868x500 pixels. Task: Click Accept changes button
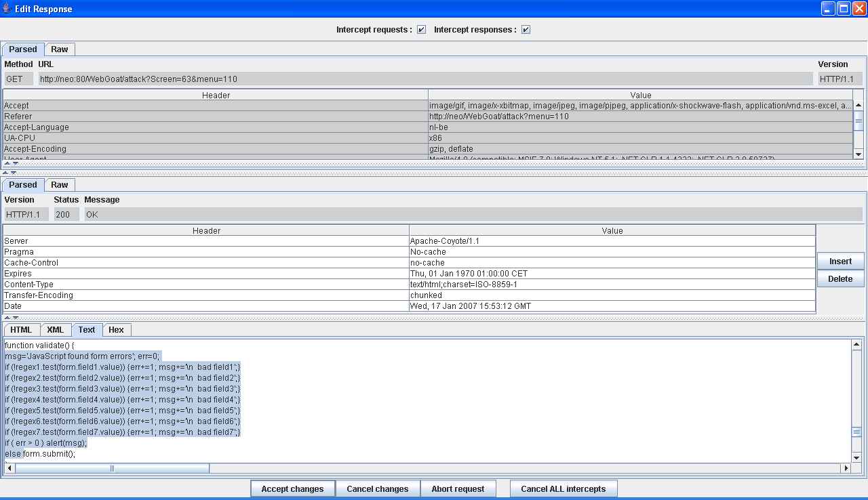292,489
